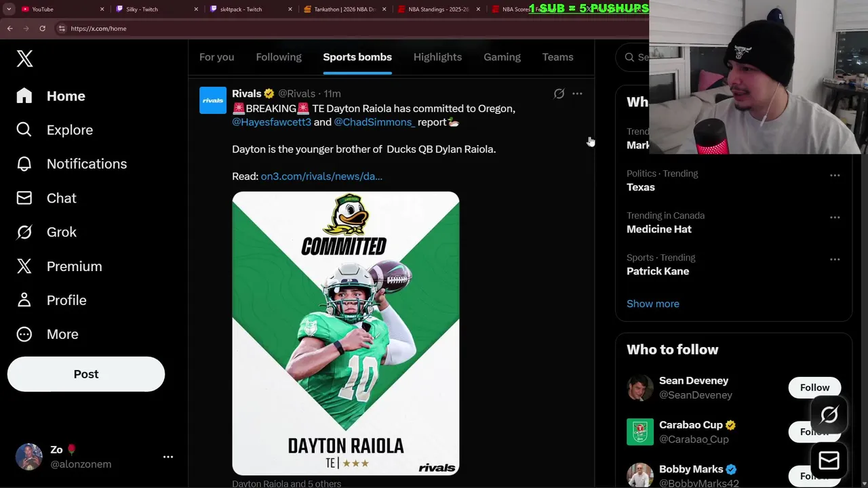Open site information icon in address bar

click(x=62, y=28)
